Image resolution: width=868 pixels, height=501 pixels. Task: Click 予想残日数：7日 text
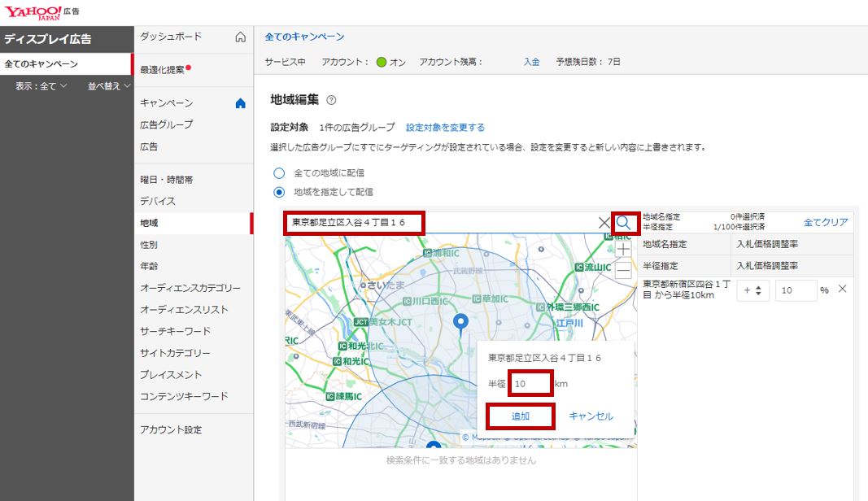pyautogui.click(x=588, y=62)
